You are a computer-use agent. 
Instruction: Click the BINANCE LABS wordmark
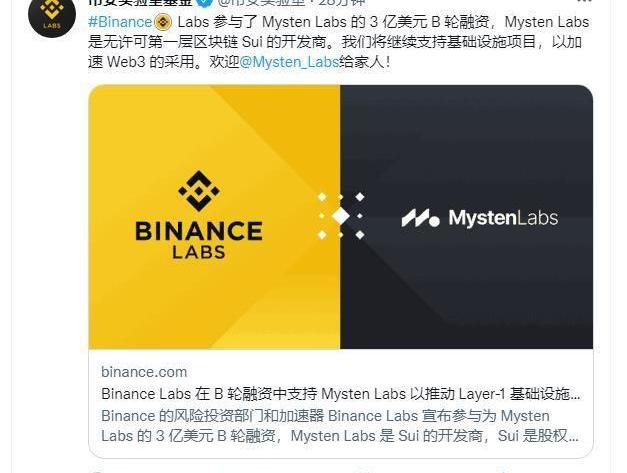pyautogui.click(x=199, y=240)
